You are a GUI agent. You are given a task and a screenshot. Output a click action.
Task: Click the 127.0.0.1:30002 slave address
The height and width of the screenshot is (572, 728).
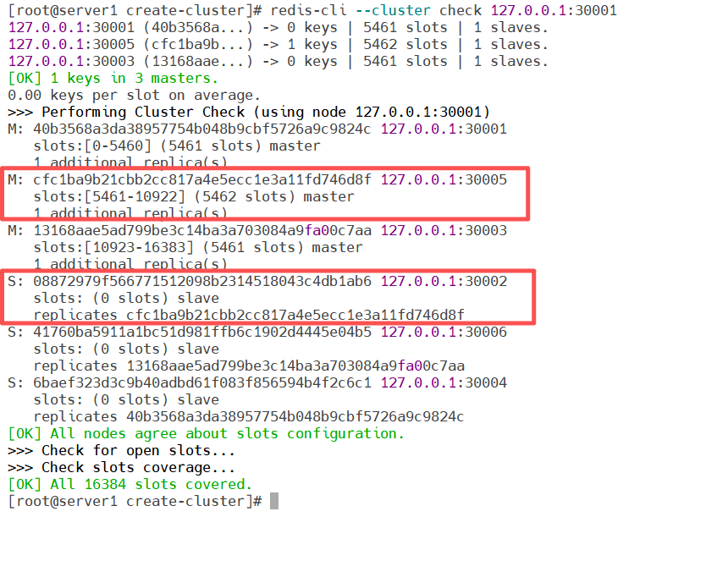444,281
